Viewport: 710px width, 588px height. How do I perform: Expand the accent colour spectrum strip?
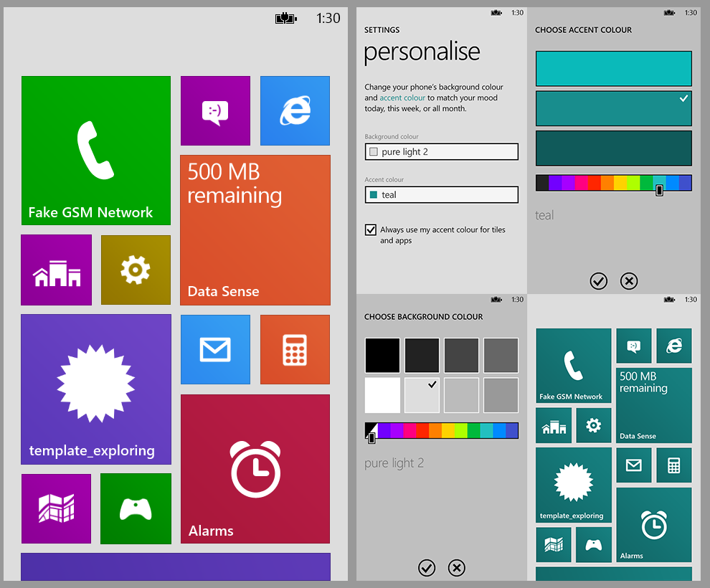[613, 183]
